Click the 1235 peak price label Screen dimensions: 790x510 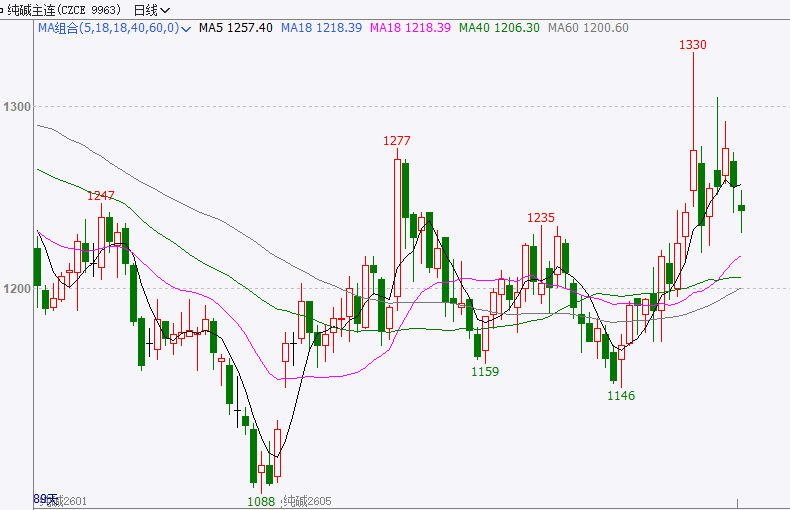541,217
